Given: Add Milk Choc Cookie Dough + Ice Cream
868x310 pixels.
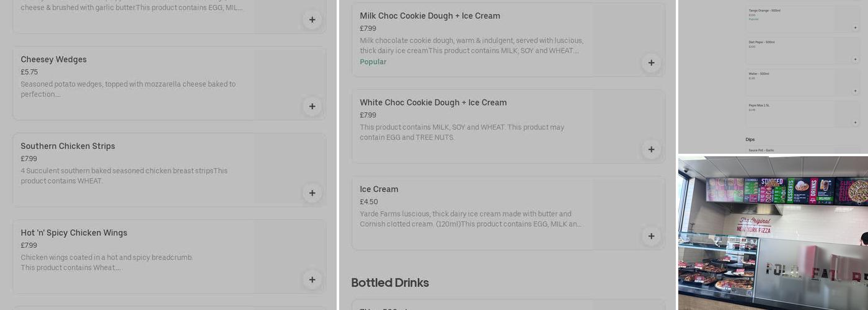Looking at the screenshot, I should [x=651, y=63].
